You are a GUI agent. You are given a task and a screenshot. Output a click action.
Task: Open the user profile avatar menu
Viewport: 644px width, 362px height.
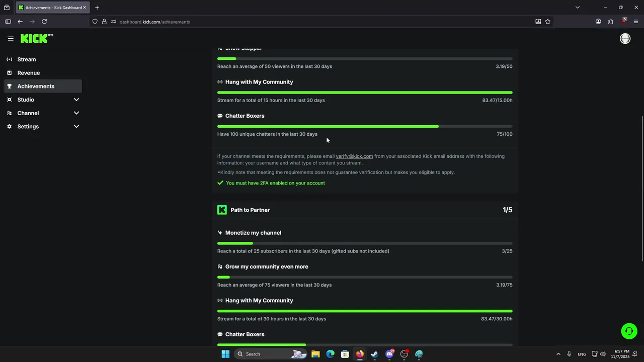[625, 39]
